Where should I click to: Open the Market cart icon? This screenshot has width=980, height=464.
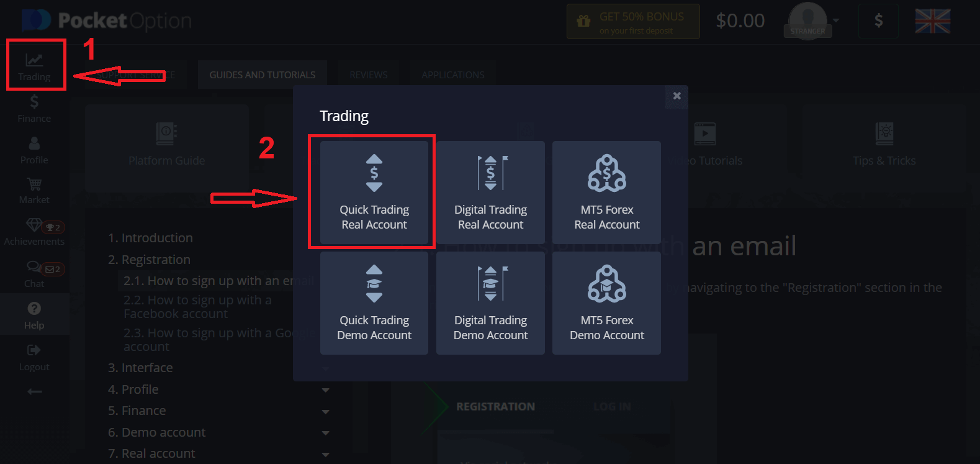[x=34, y=184]
